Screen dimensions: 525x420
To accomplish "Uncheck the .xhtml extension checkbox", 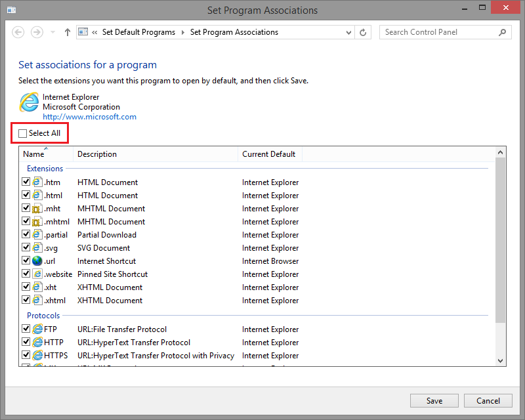I will 26,300.
